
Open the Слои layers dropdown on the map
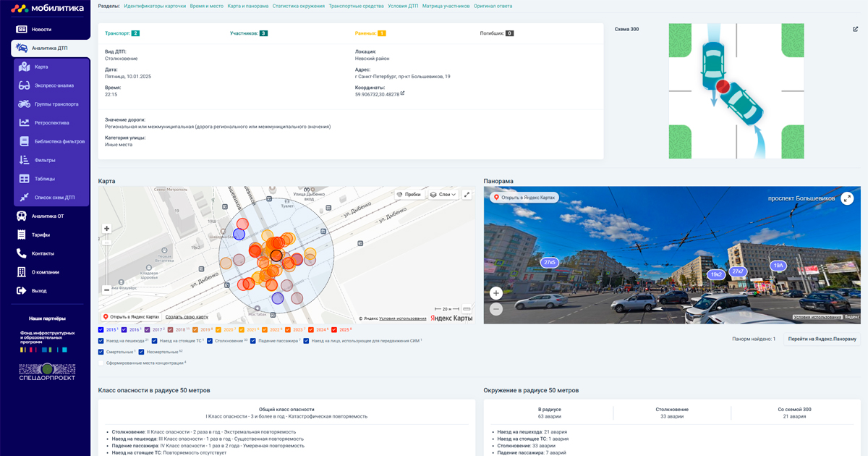point(443,195)
